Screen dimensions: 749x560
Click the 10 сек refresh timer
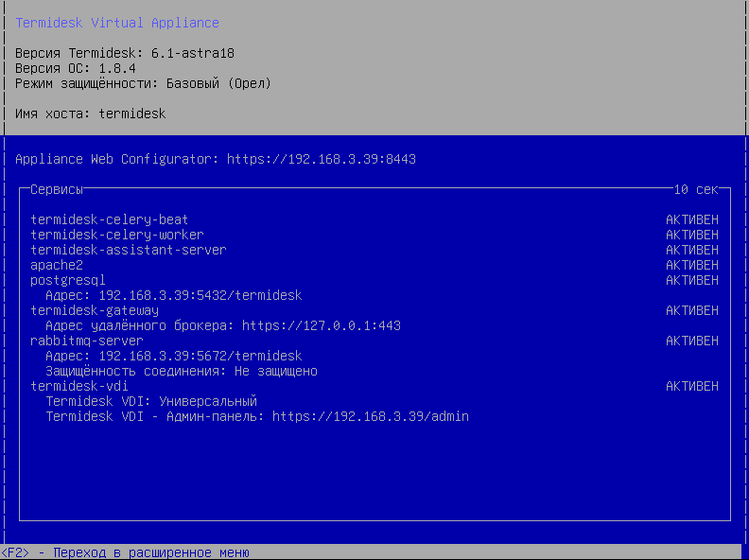696,189
